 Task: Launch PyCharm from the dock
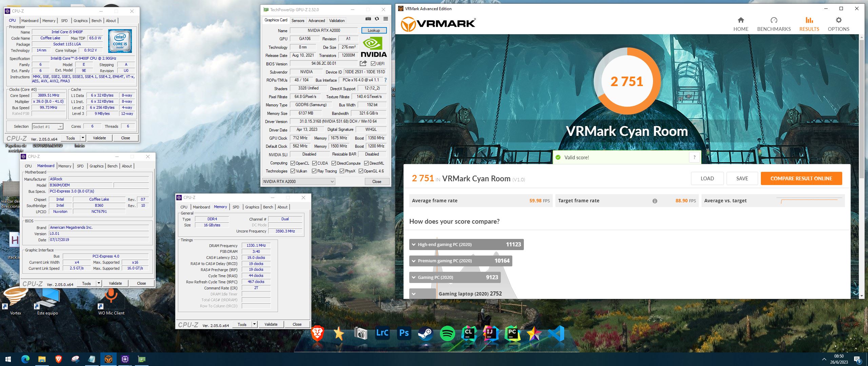pyautogui.click(x=512, y=333)
